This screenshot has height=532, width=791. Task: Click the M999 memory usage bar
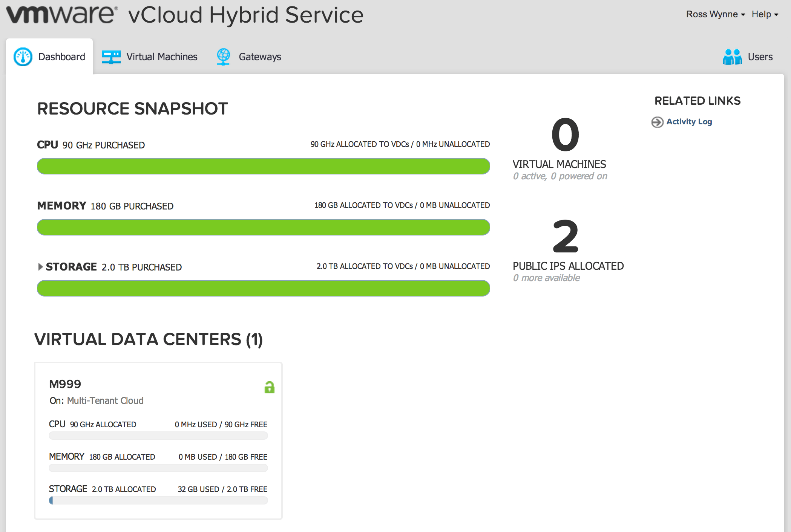click(x=158, y=468)
